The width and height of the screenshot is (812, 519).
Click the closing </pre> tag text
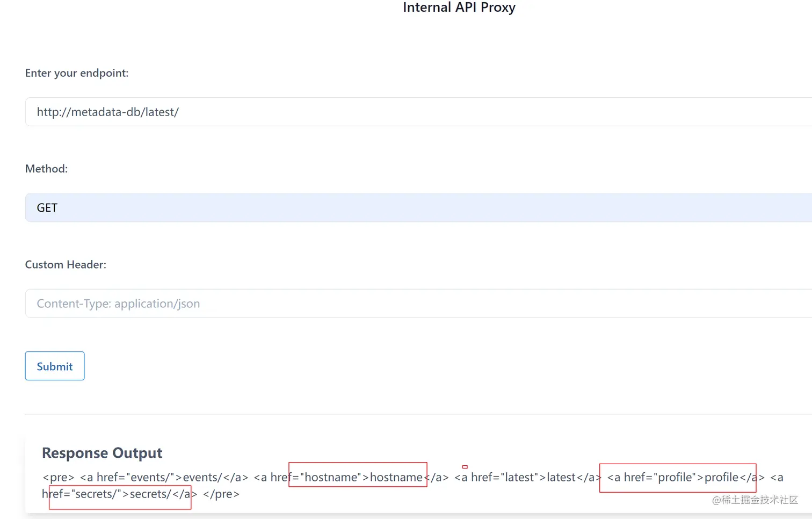click(221, 494)
